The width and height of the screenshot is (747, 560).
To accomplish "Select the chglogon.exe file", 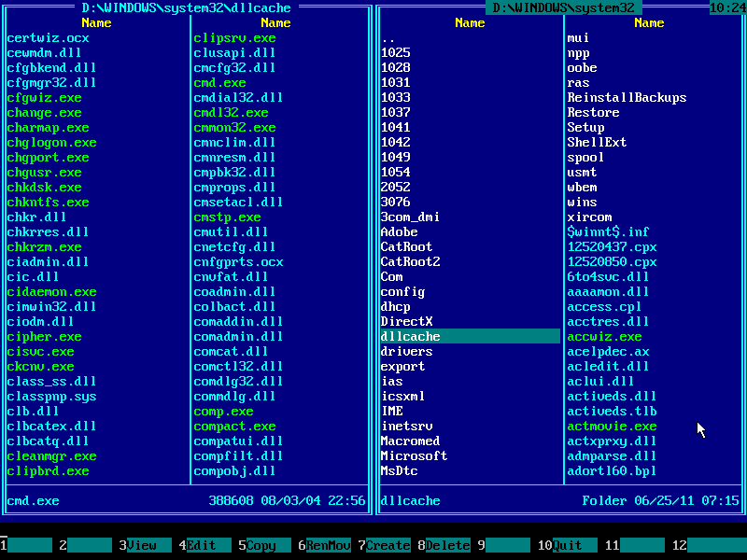I will point(52,143).
